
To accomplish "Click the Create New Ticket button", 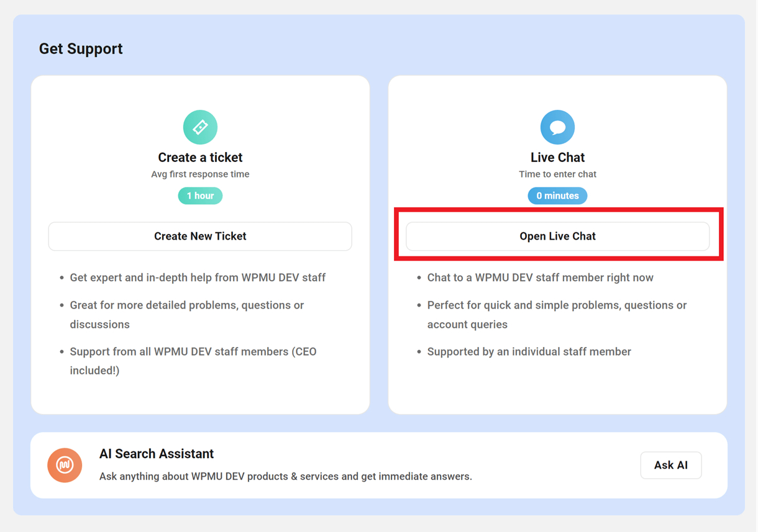I will (200, 236).
